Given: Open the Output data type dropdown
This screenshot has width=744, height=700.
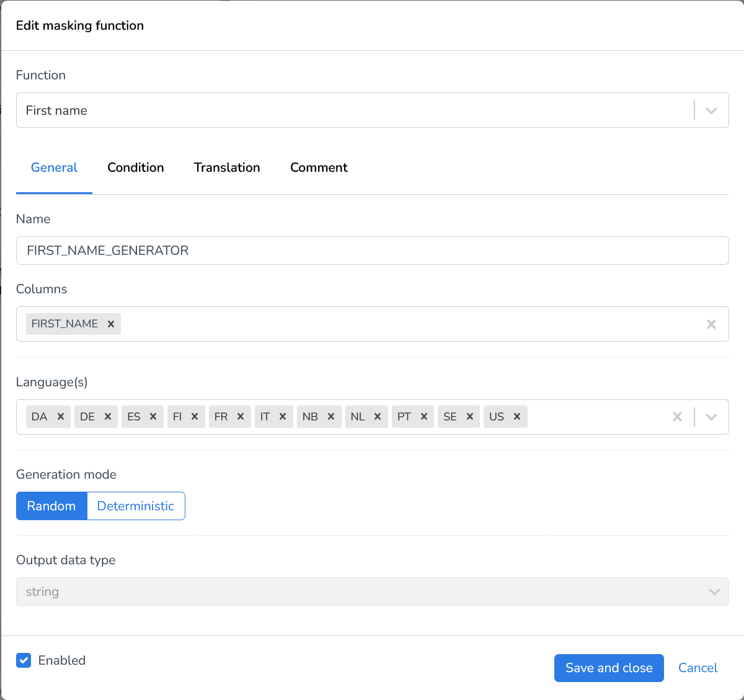Looking at the screenshot, I should coord(714,591).
